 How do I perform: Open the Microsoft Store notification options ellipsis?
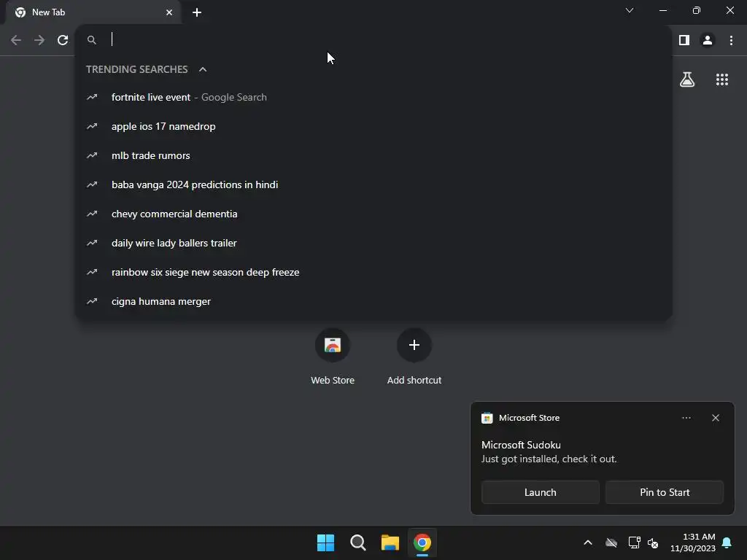click(686, 418)
